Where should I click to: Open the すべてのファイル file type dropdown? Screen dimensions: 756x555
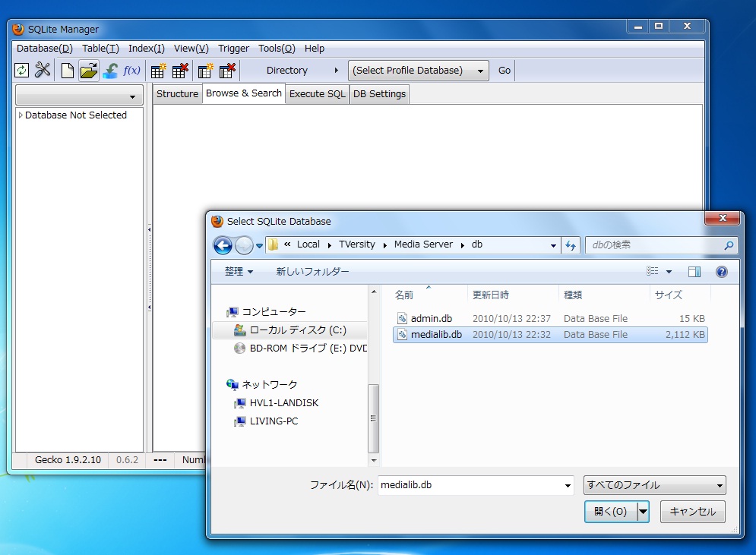pos(655,485)
